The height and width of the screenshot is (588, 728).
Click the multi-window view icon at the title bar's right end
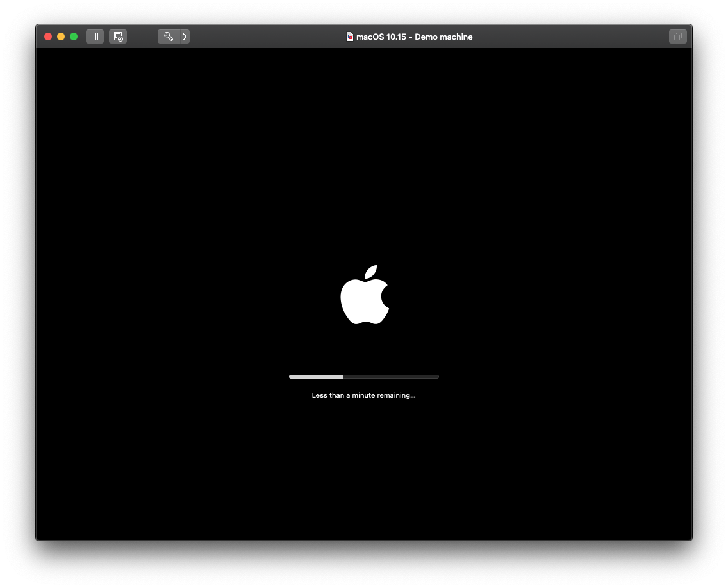(677, 37)
